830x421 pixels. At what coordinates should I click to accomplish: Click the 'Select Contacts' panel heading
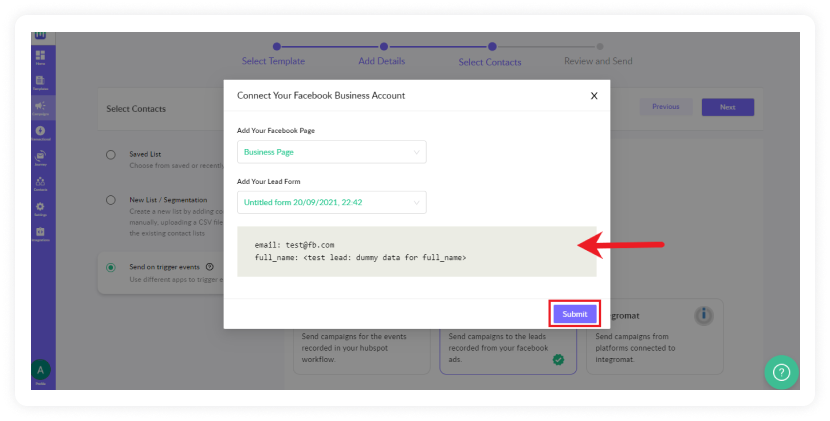click(136, 109)
